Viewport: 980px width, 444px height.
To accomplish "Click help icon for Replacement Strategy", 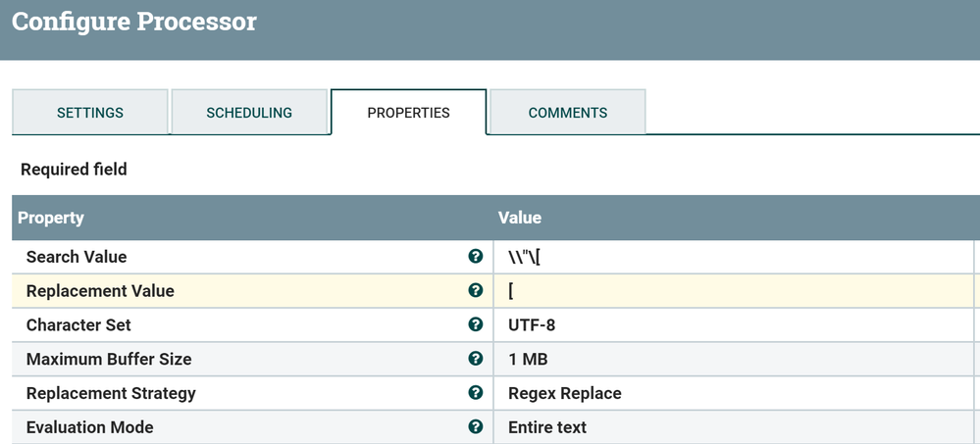I will [x=476, y=393].
